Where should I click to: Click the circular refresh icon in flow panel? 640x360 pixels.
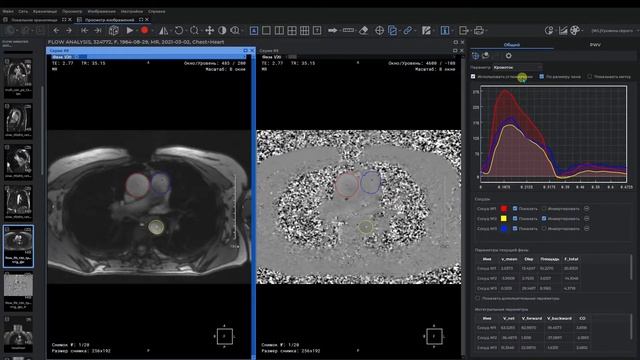click(x=509, y=56)
